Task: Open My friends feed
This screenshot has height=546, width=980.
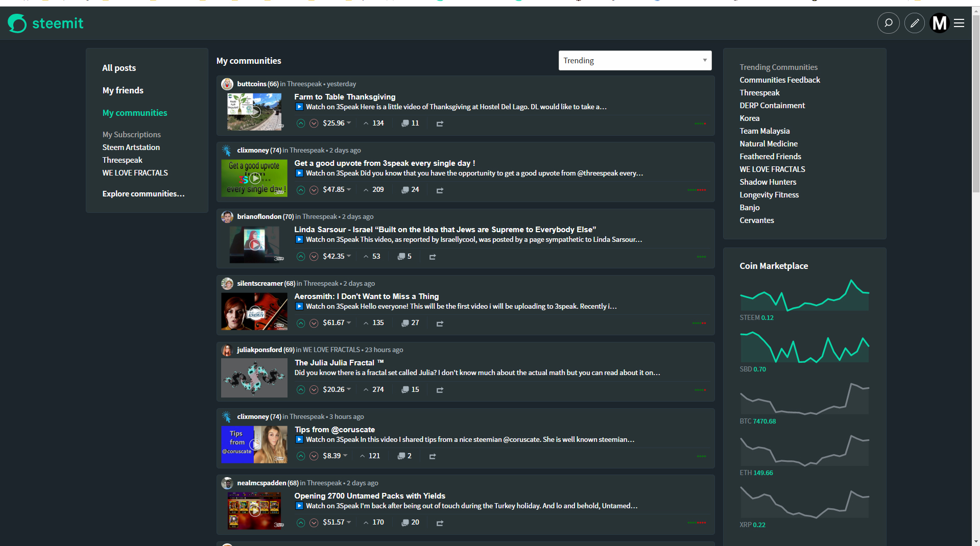Action: pos(123,90)
